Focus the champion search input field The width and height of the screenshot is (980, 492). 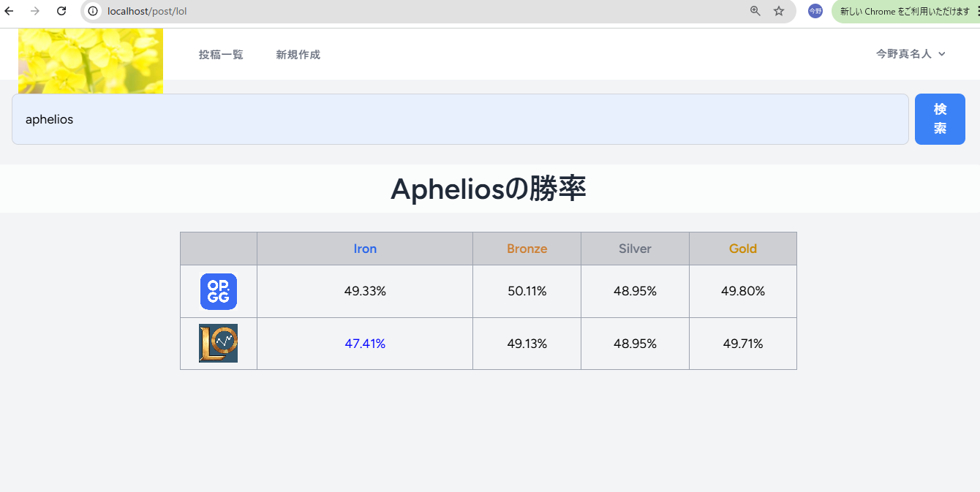click(460, 119)
